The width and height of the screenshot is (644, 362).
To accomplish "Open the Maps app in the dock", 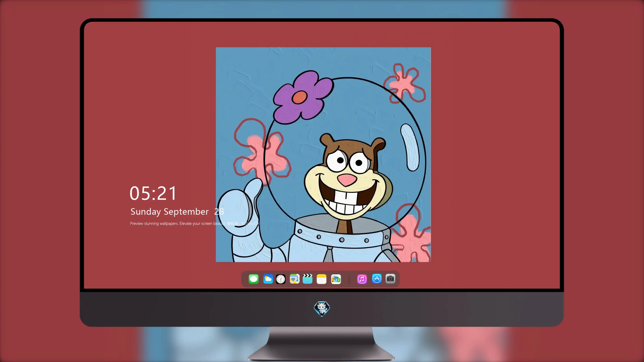I will pos(294,279).
